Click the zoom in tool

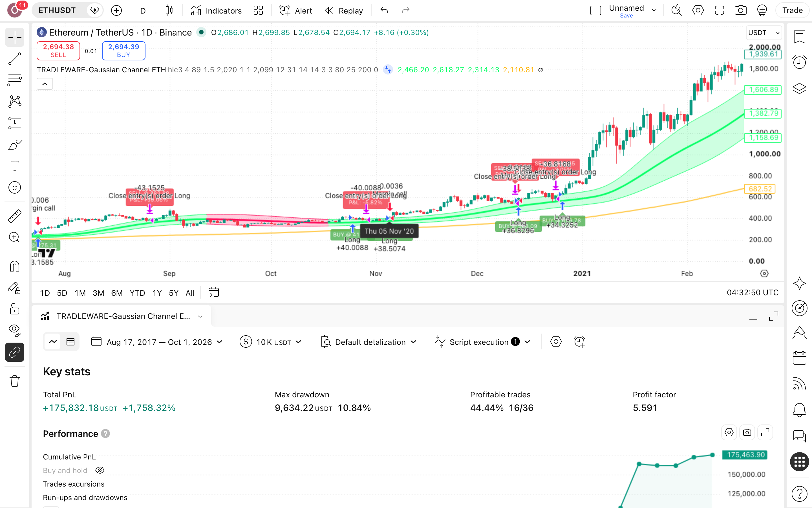pos(14,238)
